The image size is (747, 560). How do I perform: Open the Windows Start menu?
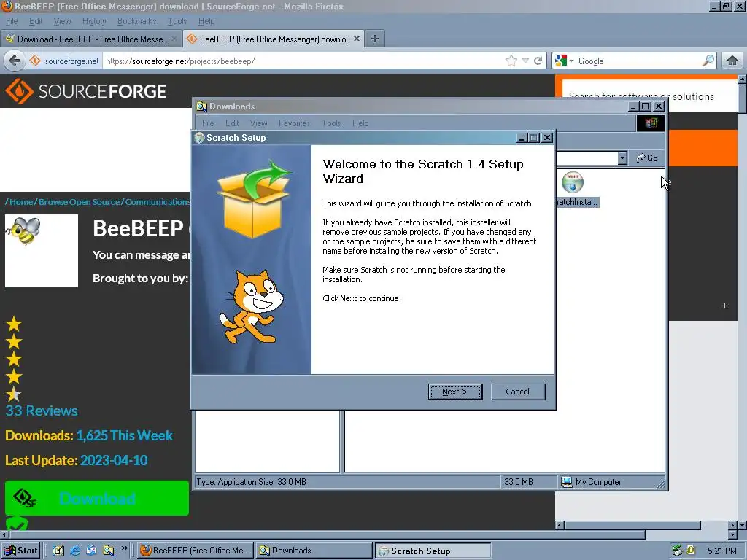pyautogui.click(x=20, y=551)
